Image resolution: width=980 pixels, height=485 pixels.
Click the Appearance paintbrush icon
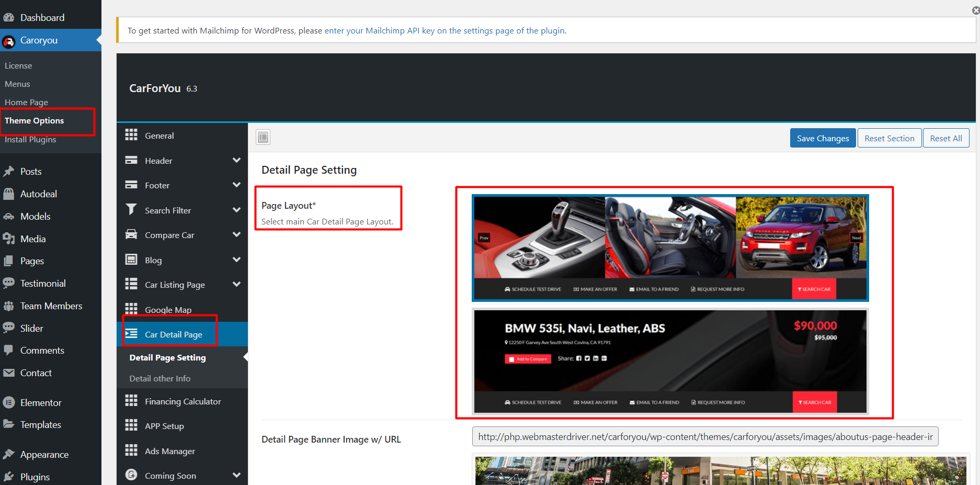pos(8,454)
